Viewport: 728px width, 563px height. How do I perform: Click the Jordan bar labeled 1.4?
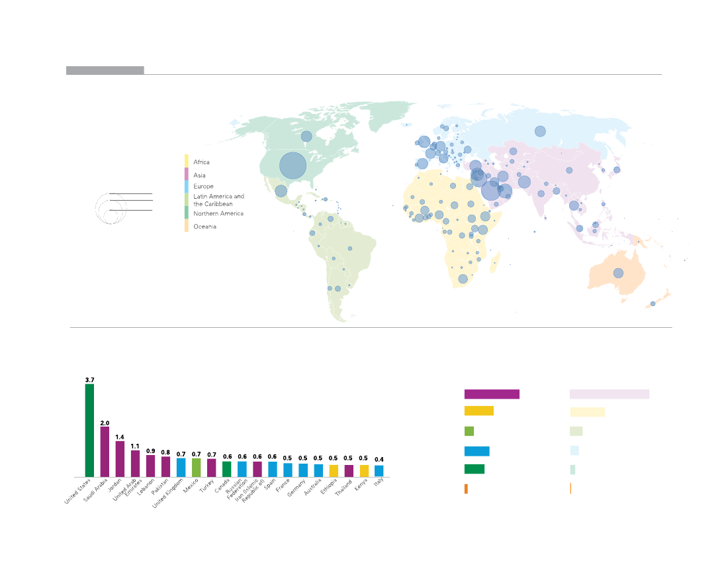click(x=120, y=459)
